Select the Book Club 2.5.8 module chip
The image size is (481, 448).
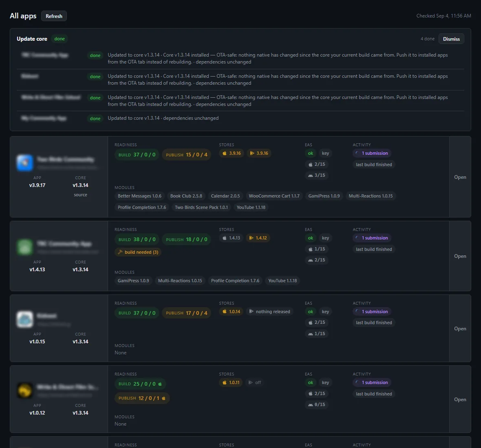point(186,196)
